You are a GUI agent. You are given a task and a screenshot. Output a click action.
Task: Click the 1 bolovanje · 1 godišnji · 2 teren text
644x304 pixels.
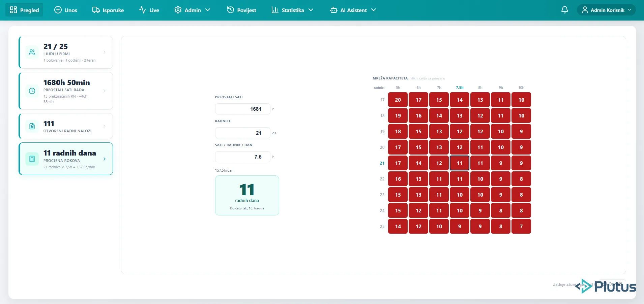(x=69, y=60)
